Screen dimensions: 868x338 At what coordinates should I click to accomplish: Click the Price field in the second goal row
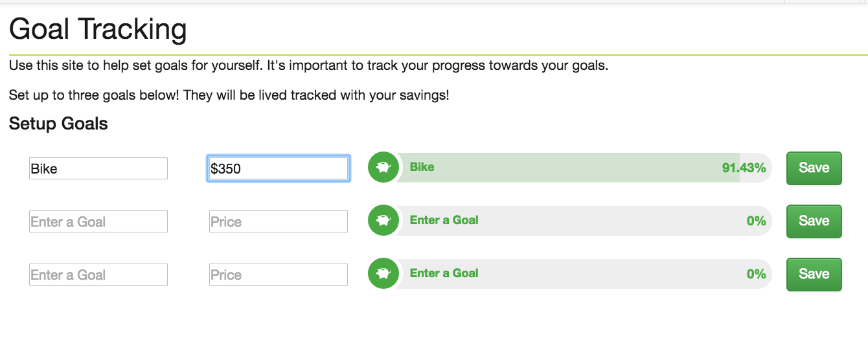(279, 221)
